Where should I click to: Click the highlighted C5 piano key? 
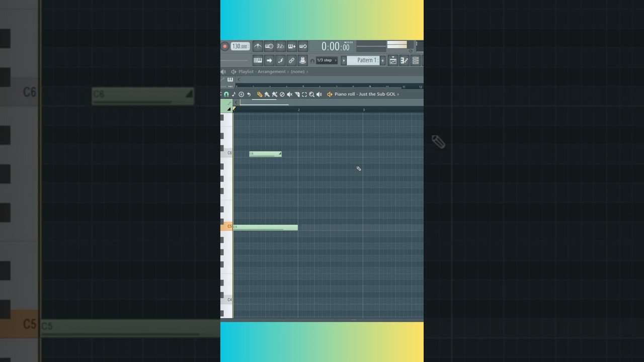[x=227, y=227]
